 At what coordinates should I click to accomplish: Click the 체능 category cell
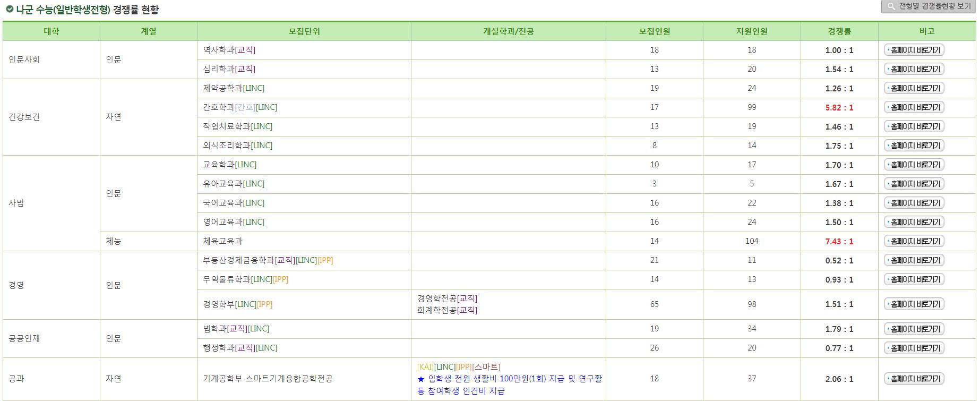pyautogui.click(x=149, y=241)
